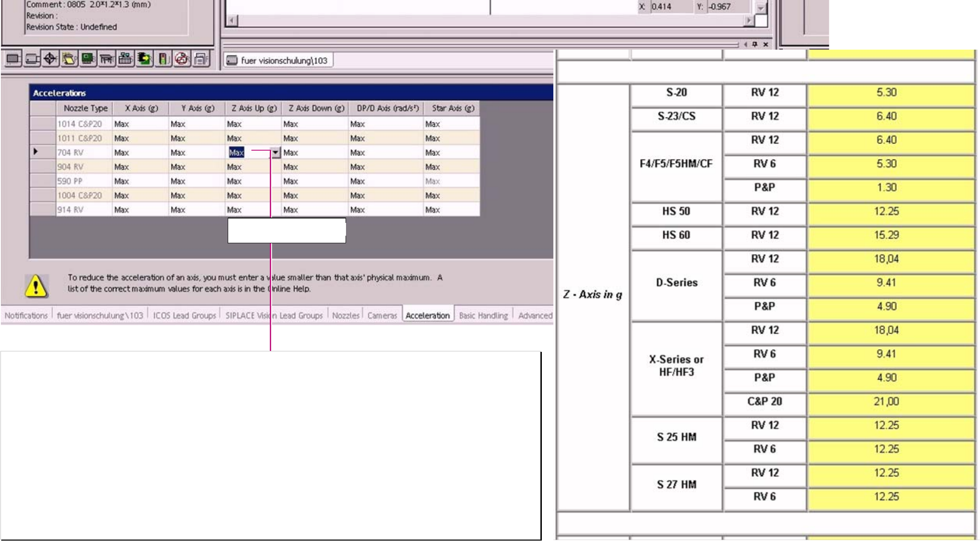Click the table icon in toolbar

tap(106, 59)
